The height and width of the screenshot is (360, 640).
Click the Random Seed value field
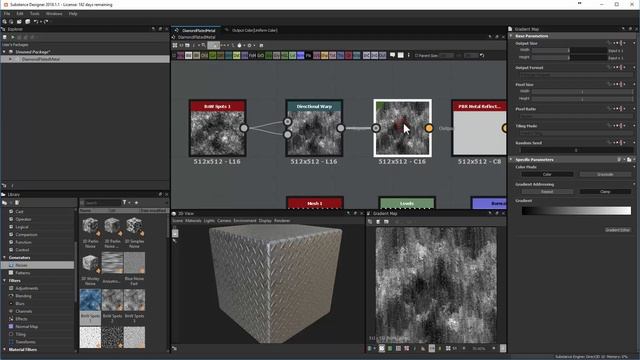click(x=576, y=150)
